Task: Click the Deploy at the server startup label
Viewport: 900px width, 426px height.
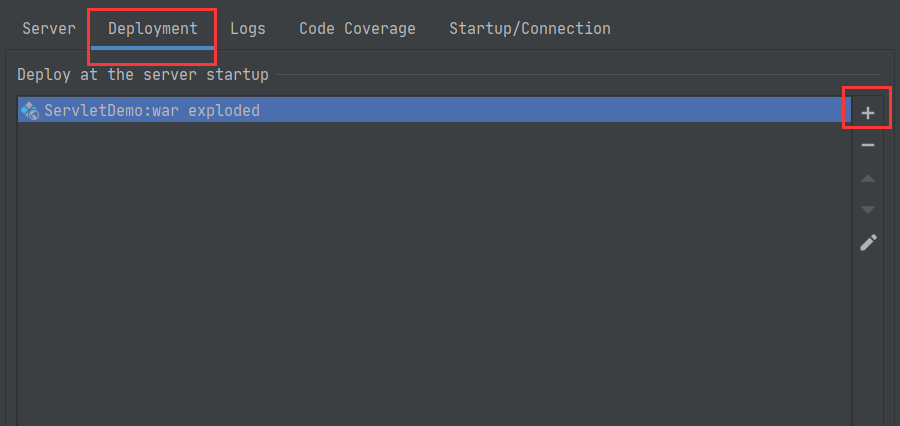Action: pyautogui.click(x=143, y=75)
